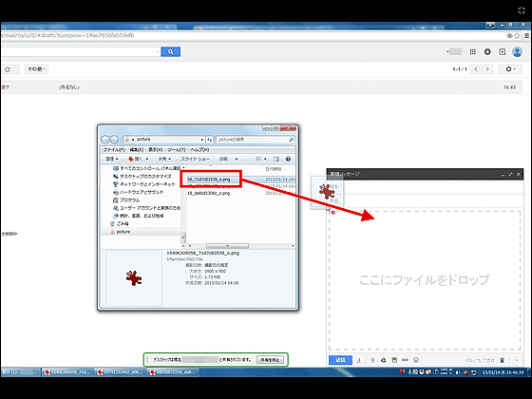Click the insert emoticon icon

pos(416,360)
